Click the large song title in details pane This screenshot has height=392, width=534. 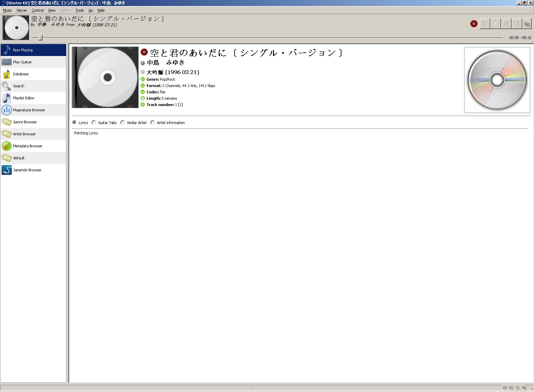pyautogui.click(x=246, y=53)
